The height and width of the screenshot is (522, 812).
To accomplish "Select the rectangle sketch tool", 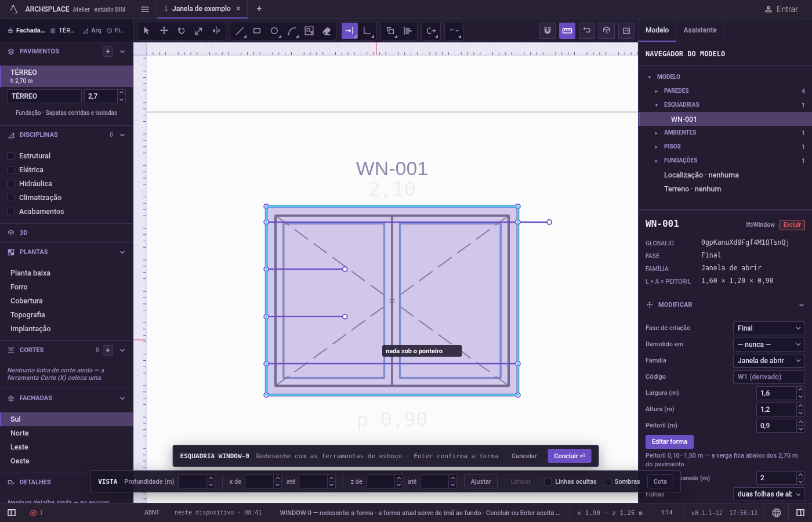I will (257, 31).
